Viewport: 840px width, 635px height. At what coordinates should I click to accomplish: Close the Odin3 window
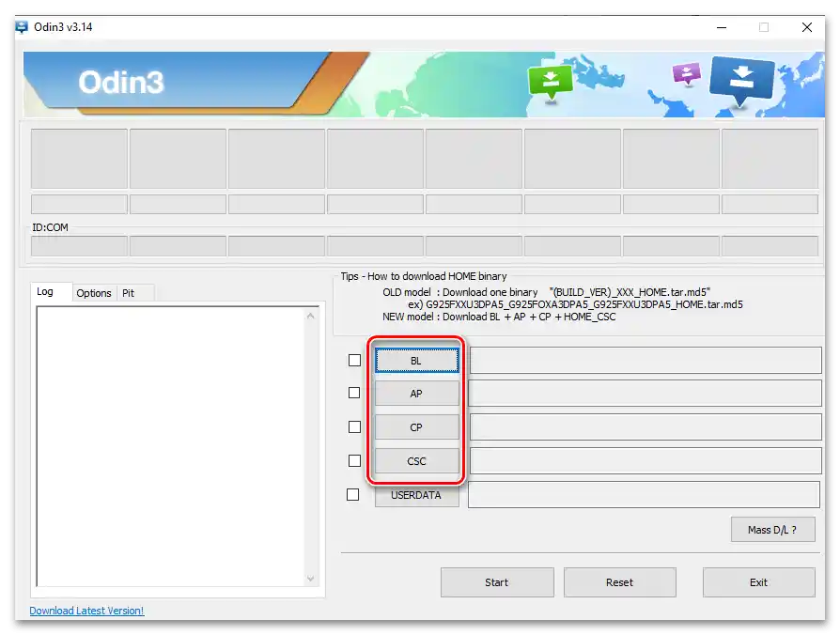point(807,27)
